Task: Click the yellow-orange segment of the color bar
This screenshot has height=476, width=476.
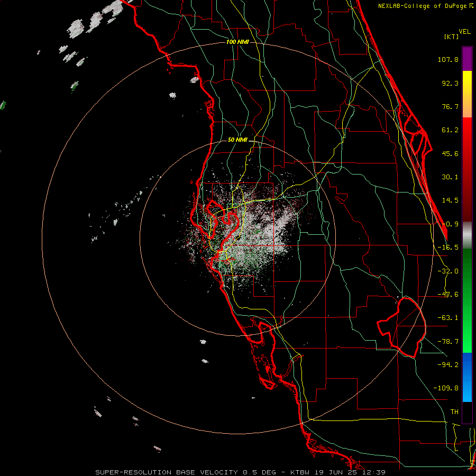Action: [467, 94]
